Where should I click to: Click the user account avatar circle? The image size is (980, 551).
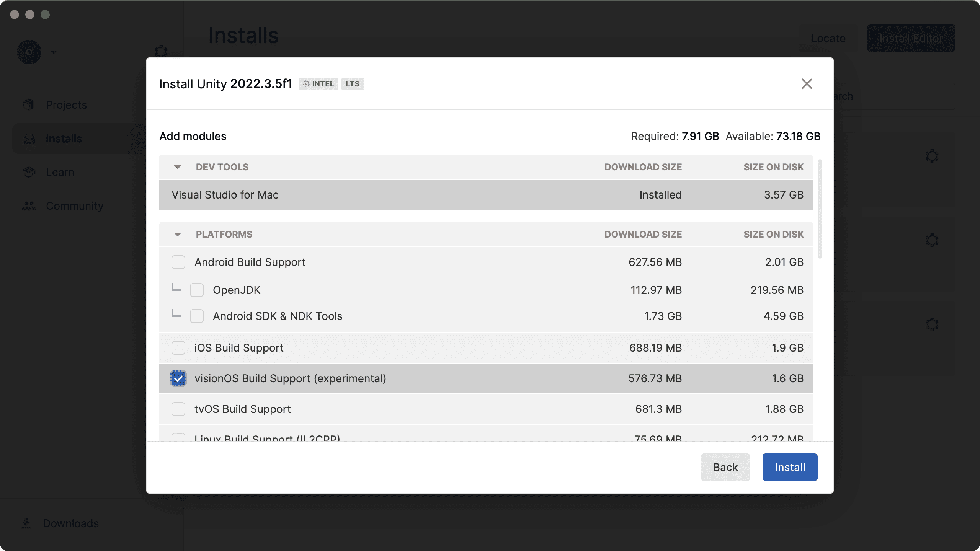29,52
